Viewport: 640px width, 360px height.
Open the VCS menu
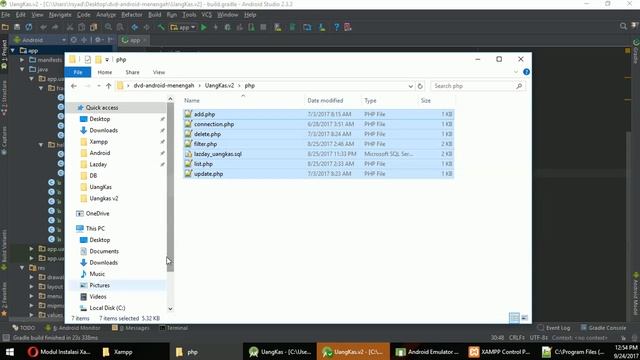click(207, 15)
